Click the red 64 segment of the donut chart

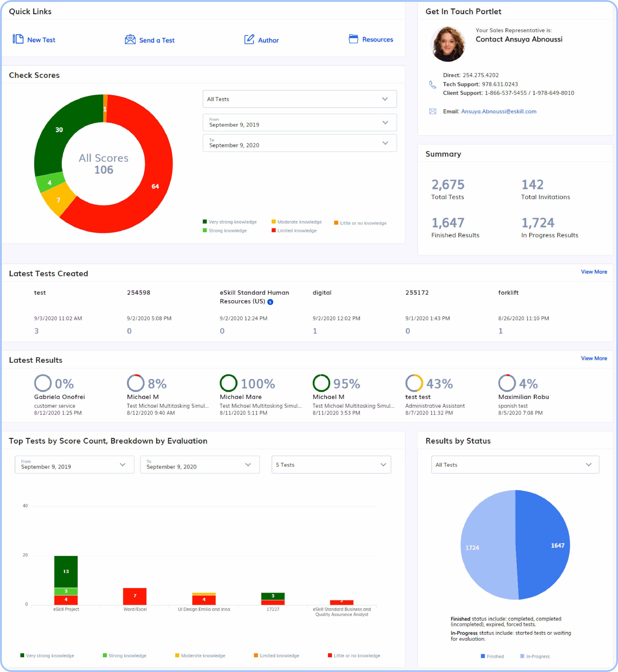155,186
